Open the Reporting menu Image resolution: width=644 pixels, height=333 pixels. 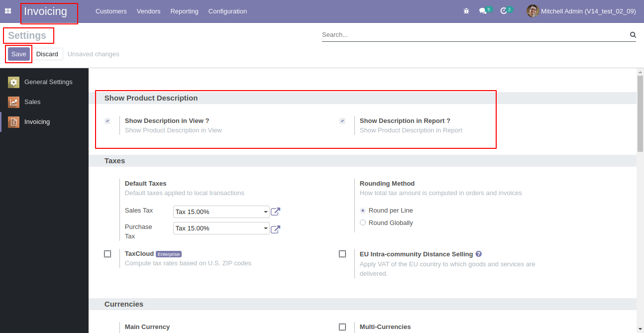[184, 11]
